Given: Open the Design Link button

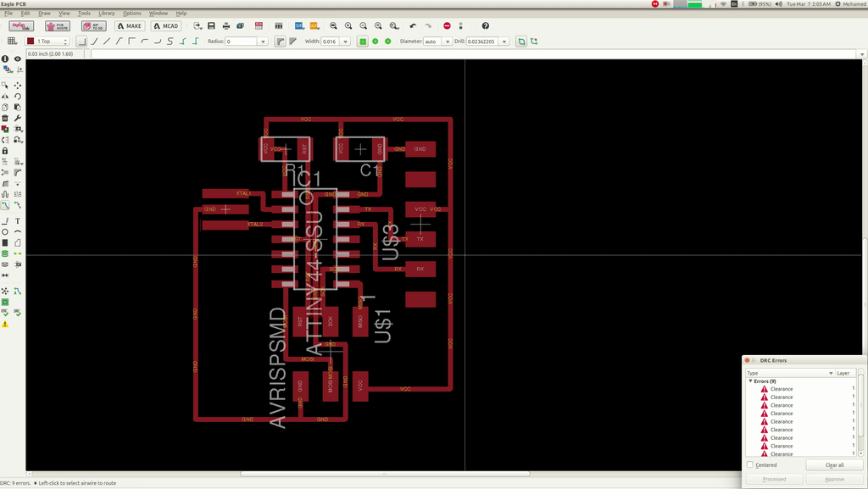Looking at the screenshot, I should [x=21, y=26].
